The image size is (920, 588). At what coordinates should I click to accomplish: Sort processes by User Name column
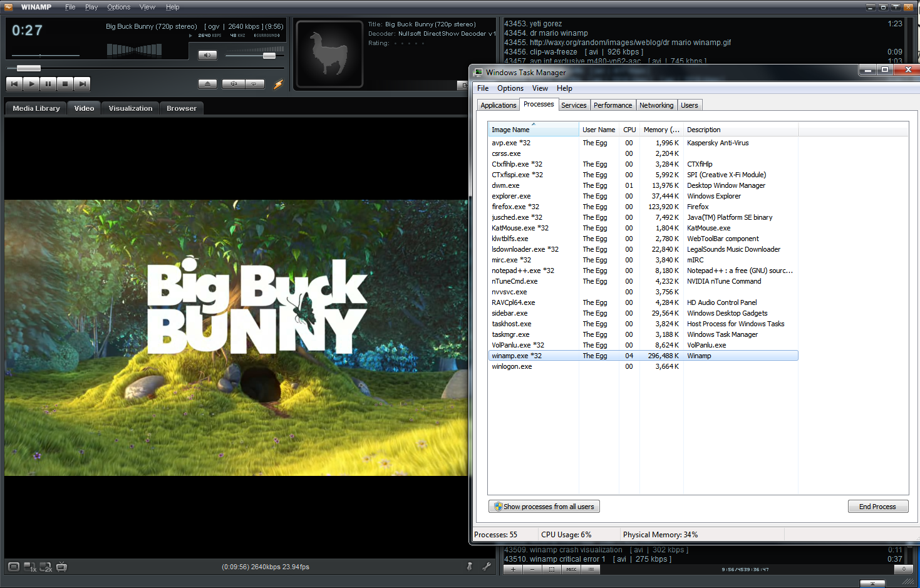click(599, 130)
